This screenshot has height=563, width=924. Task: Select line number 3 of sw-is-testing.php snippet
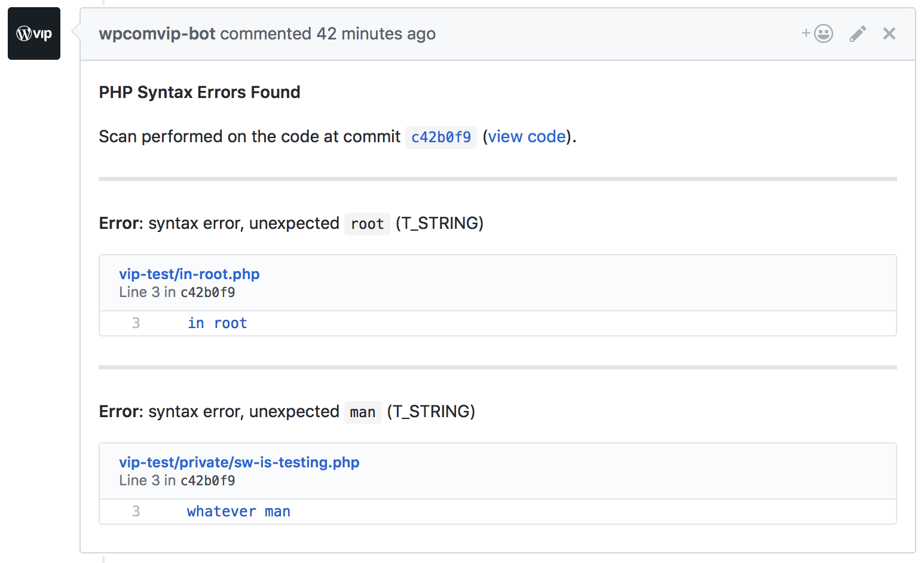136,512
